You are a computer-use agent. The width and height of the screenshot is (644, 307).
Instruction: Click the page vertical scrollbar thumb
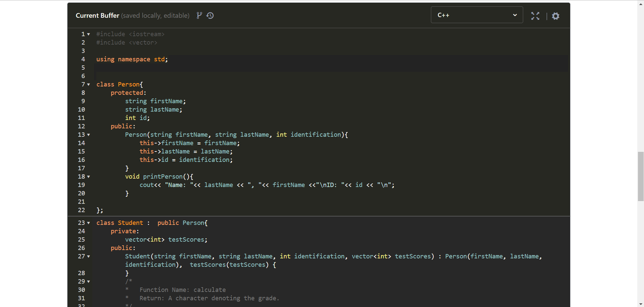(641, 176)
